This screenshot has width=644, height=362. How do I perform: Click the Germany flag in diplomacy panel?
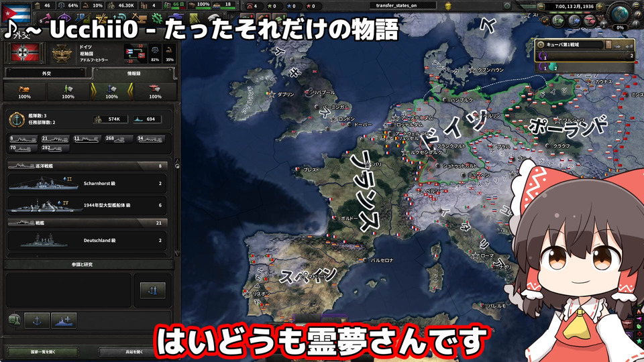pos(25,54)
